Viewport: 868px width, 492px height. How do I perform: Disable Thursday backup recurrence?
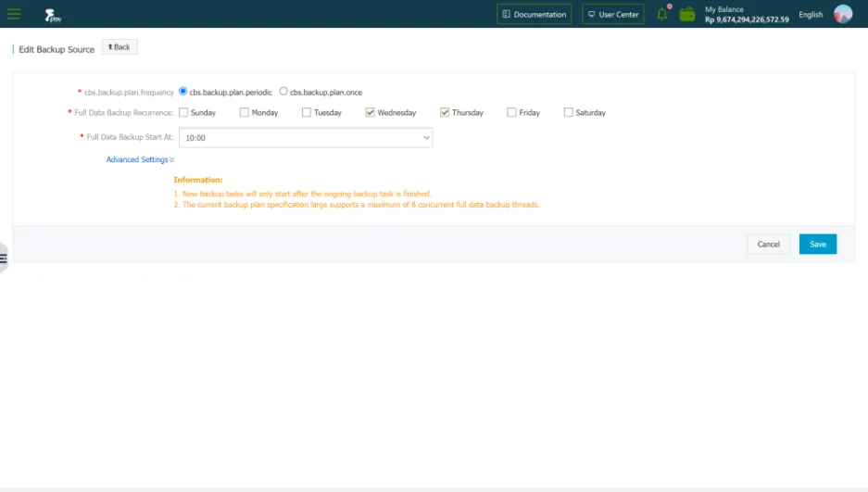pos(445,112)
